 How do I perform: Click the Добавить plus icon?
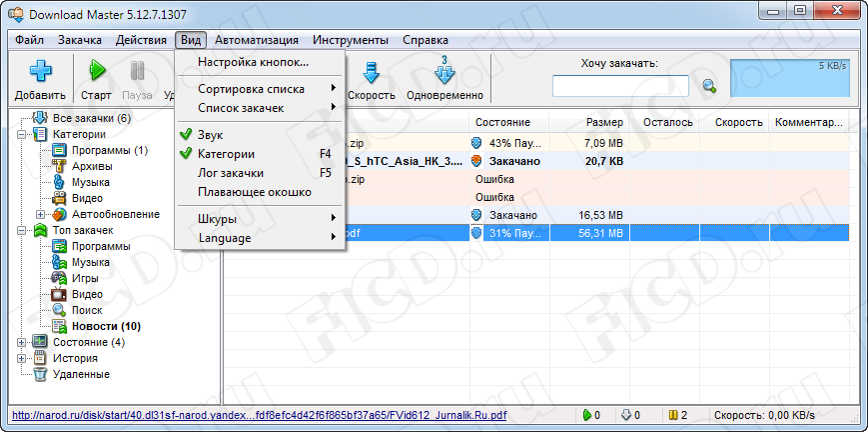click(x=40, y=71)
